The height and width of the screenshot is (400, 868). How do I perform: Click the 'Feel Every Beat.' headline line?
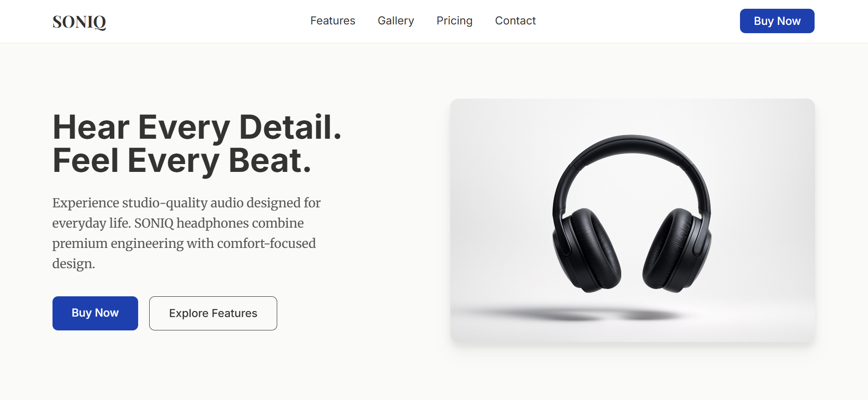click(x=182, y=160)
